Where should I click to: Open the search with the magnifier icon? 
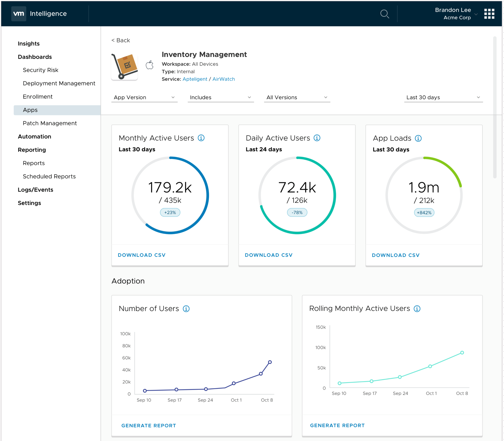(x=385, y=14)
